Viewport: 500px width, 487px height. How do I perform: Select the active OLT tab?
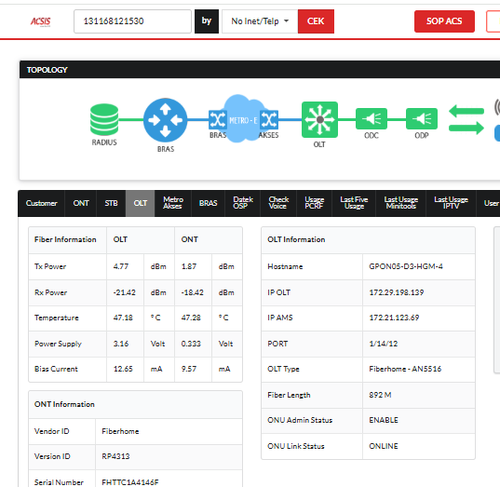pos(140,203)
